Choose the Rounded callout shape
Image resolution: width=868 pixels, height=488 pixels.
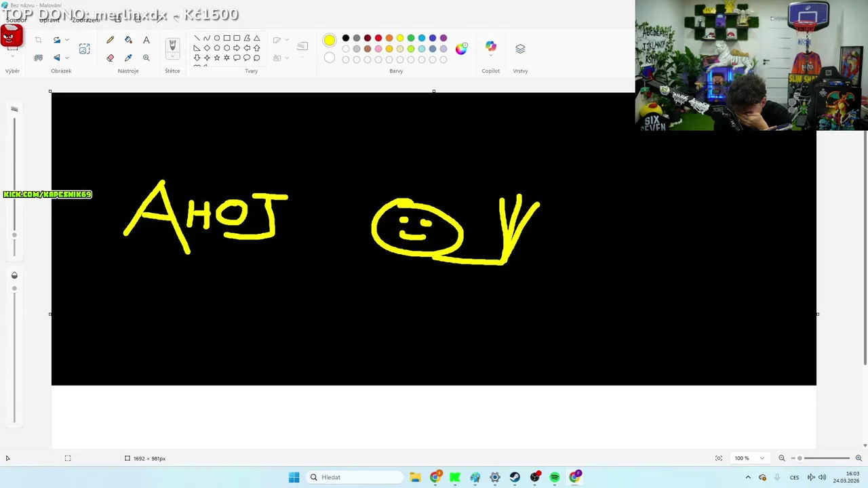(x=237, y=58)
